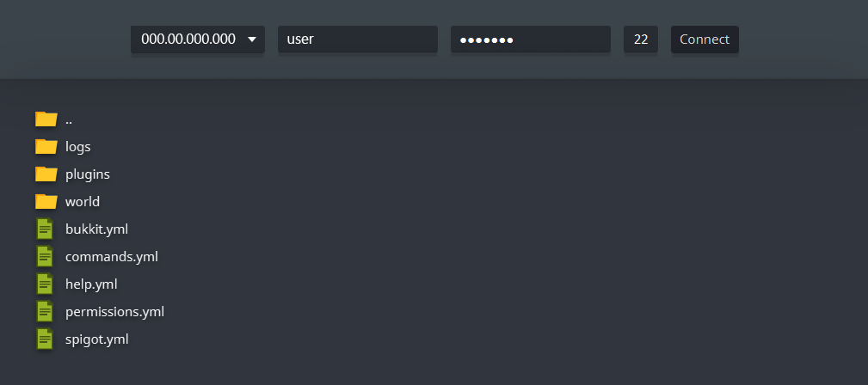
Task: Click the spigot.yml file icon
Action: [x=44, y=339]
